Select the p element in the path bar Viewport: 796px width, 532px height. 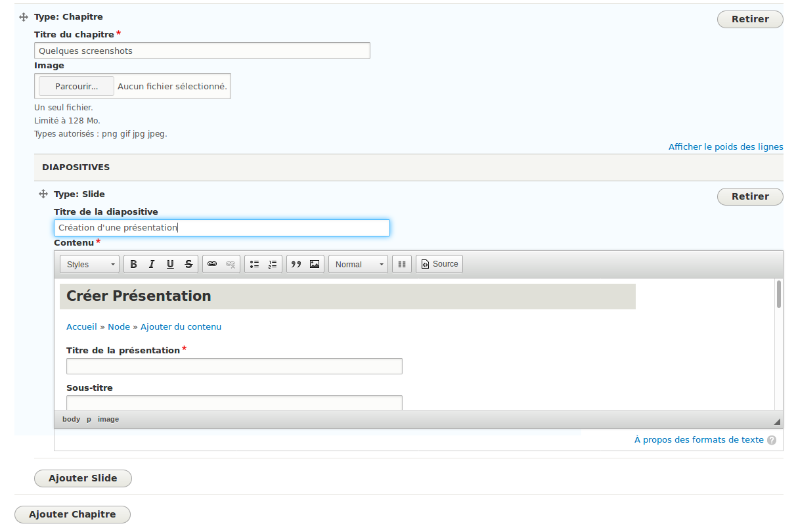tap(89, 419)
